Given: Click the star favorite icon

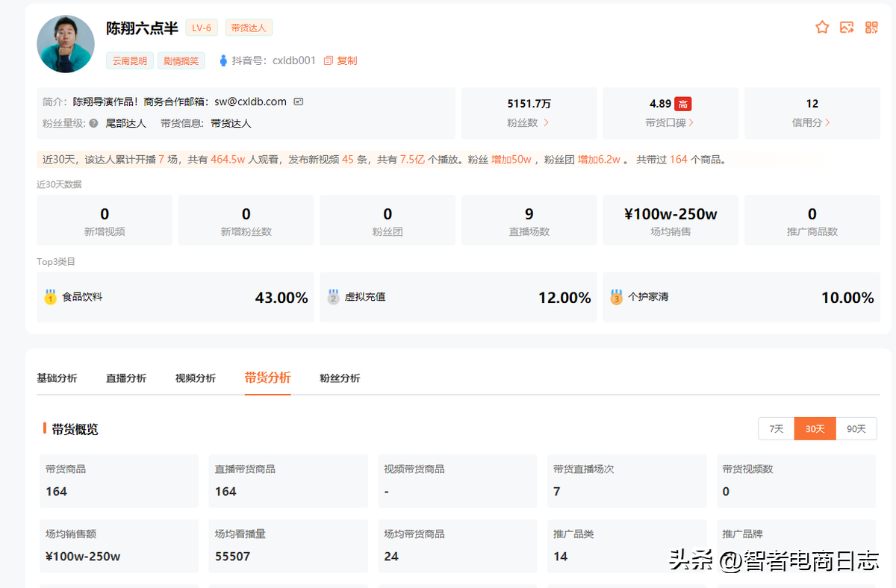Looking at the screenshot, I should point(822,28).
